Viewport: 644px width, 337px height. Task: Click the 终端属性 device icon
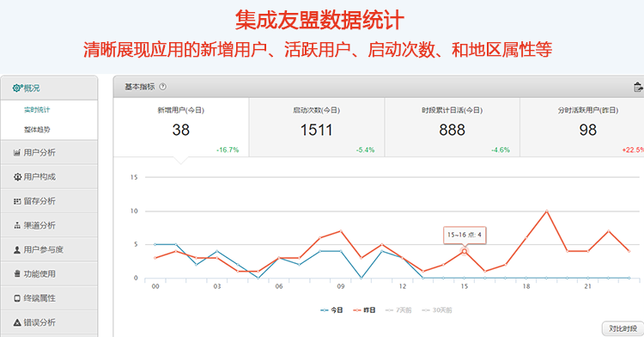pyautogui.click(x=17, y=298)
